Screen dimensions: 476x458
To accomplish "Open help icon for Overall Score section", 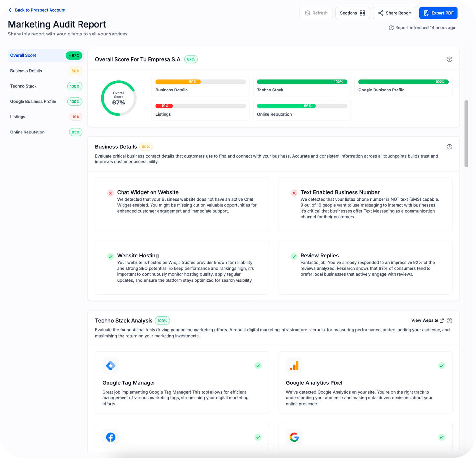I will point(449,59).
